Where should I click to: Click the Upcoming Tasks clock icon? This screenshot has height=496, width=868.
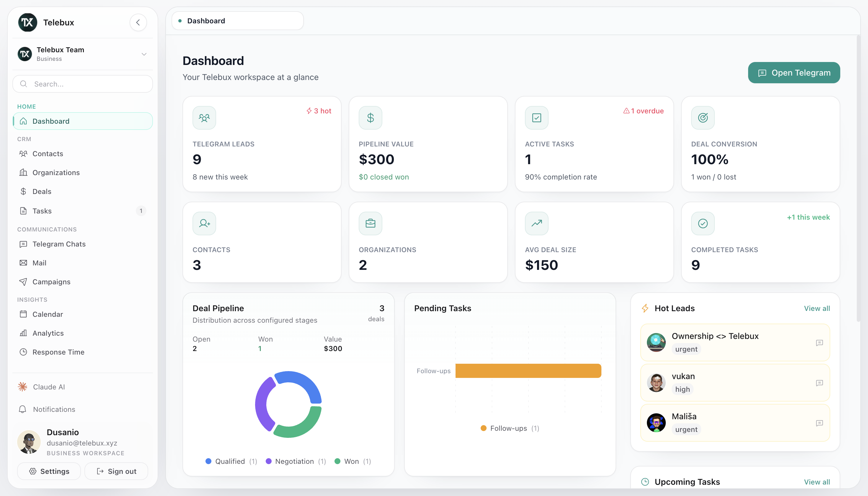tap(645, 482)
